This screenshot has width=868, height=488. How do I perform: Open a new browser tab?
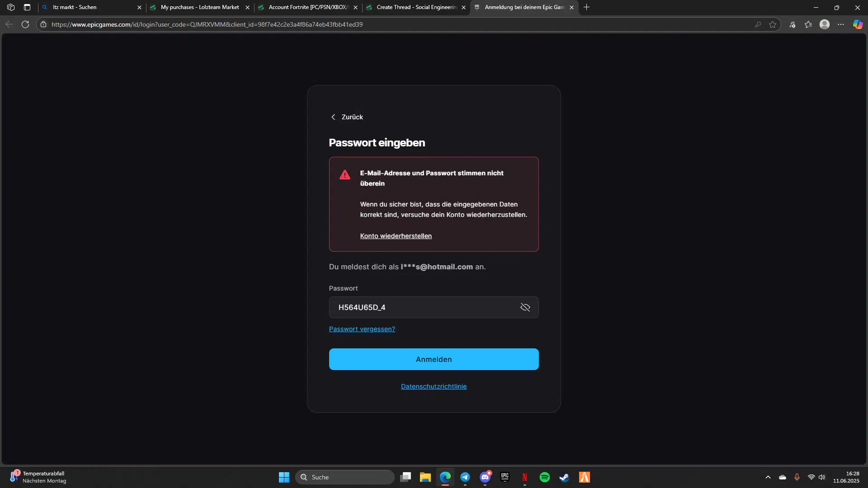point(586,7)
